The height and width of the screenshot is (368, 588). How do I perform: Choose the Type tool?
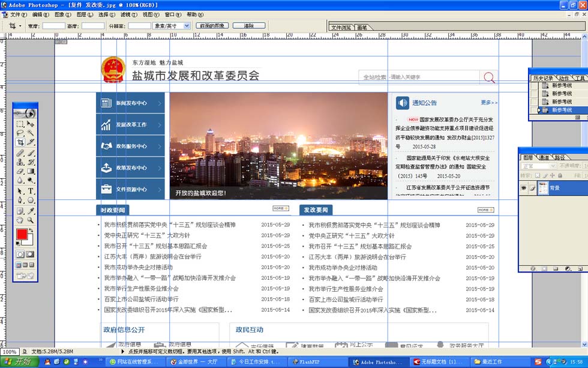pos(31,191)
